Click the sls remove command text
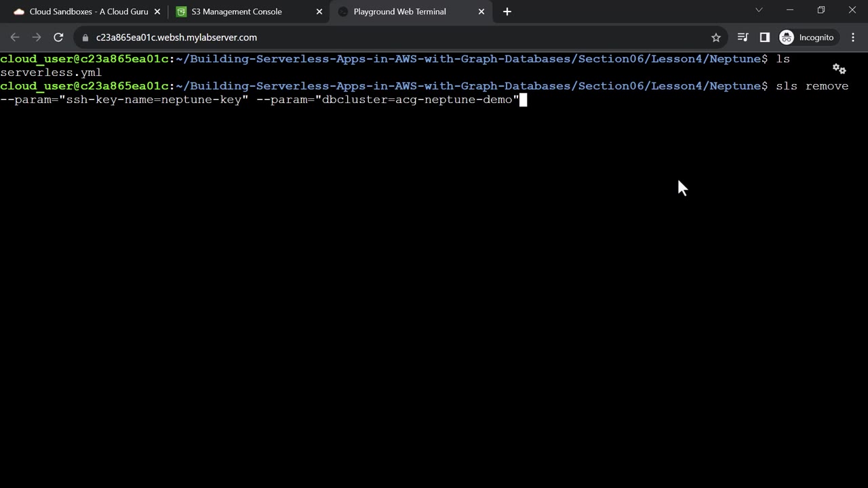This screenshot has width=868, height=488. click(812, 86)
